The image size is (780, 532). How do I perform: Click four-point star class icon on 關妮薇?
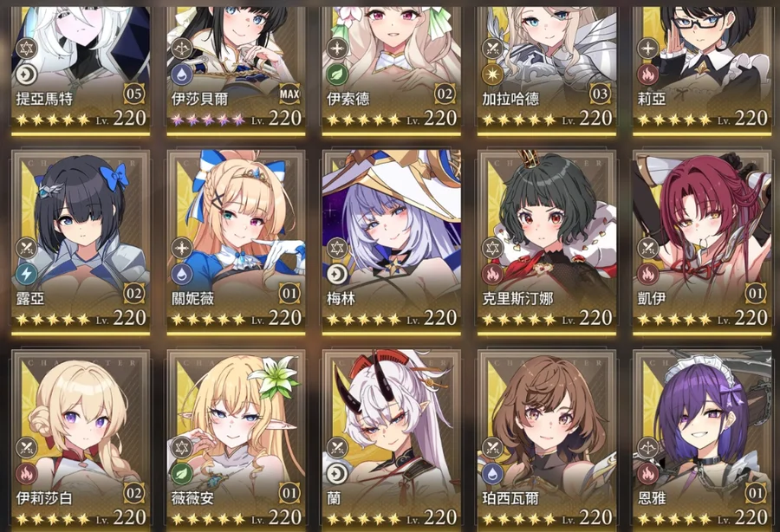pyautogui.click(x=182, y=248)
